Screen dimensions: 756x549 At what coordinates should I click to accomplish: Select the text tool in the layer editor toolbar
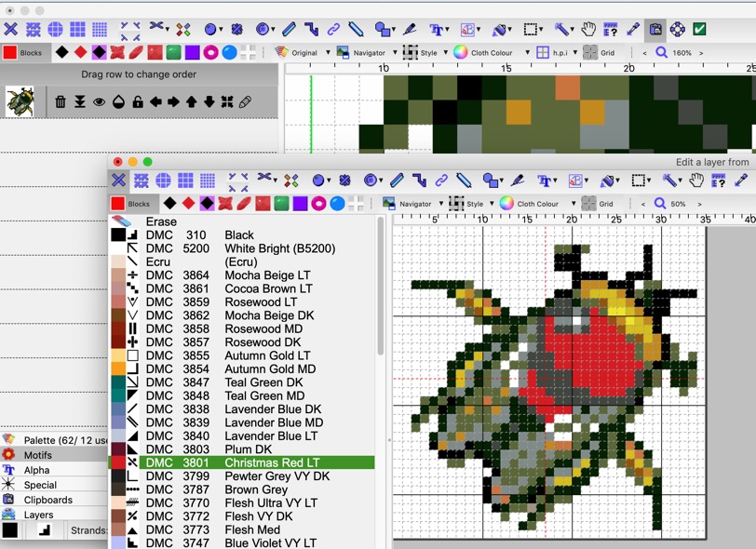pyautogui.click(x=546, y=181)
